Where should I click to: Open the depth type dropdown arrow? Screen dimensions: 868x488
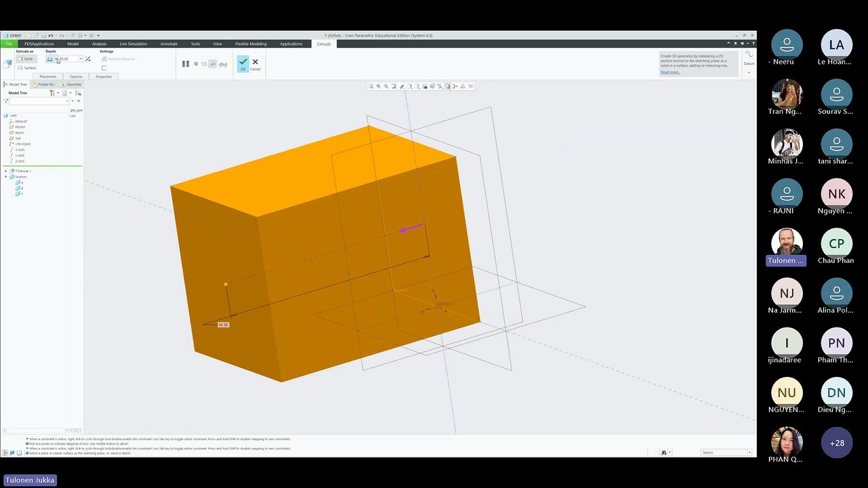pos(56,59)
